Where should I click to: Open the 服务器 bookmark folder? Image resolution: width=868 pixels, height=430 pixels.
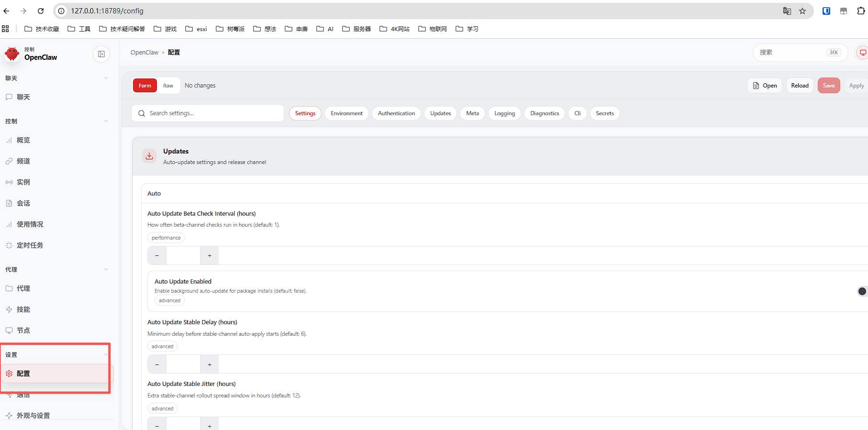[x=356, y=29]
